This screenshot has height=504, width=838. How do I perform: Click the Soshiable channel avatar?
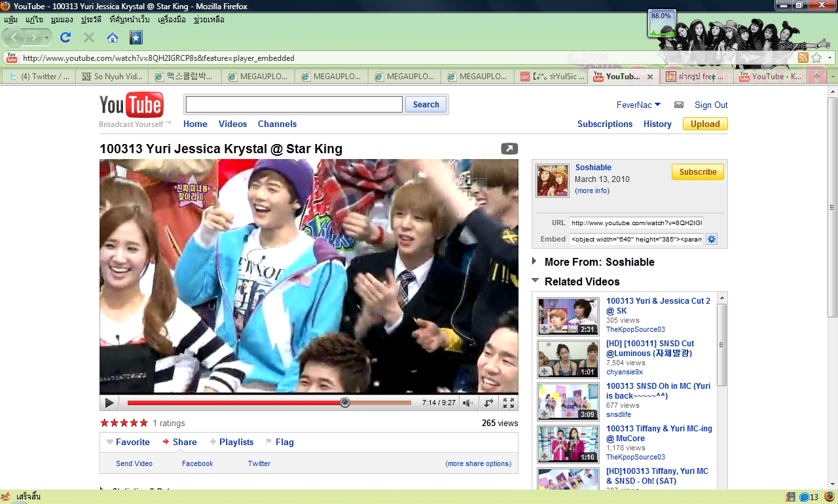click(553, 181)
